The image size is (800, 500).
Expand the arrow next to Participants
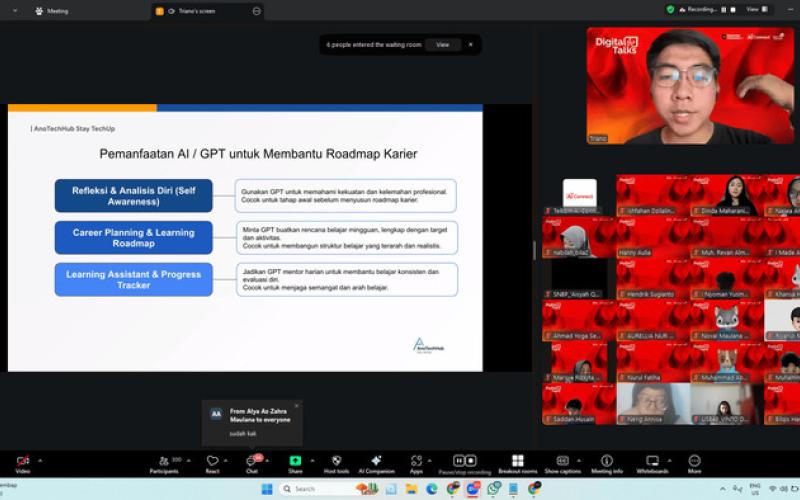point(186,457)
